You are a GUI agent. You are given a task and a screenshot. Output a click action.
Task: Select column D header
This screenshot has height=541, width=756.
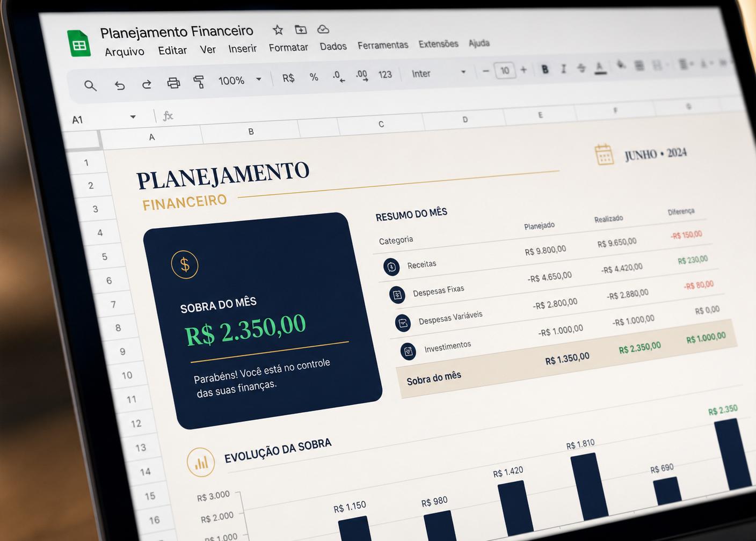pyautogui.click(x=465, y=120)
